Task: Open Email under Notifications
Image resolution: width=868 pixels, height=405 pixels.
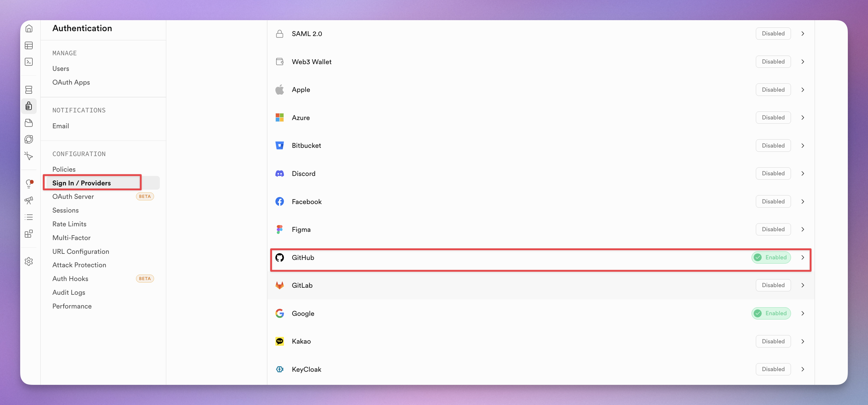Action: coord(61,126)
